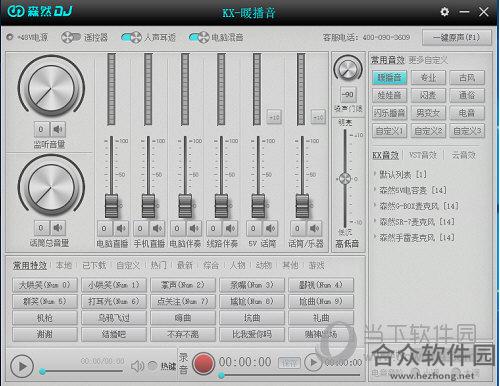500x386 pixels.
Task: Click the 监听音量 value box showing 0
Action: tap(42, 129)
